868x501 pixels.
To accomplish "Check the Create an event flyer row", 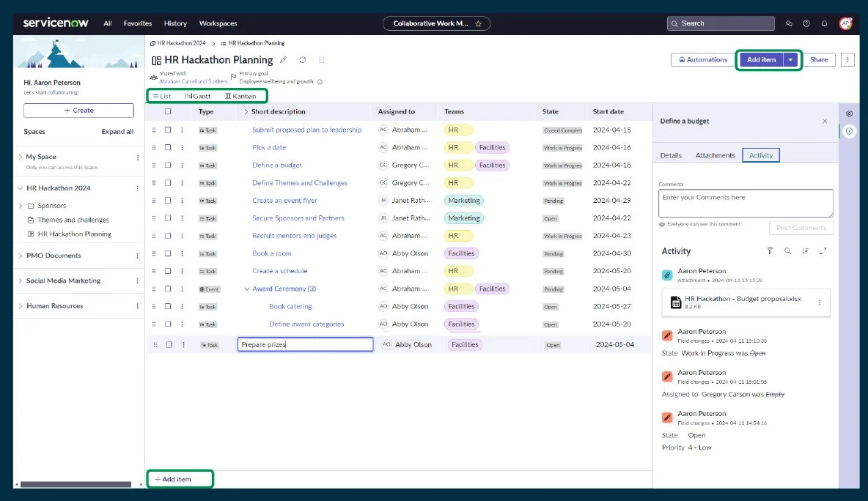I will [168, 201].
